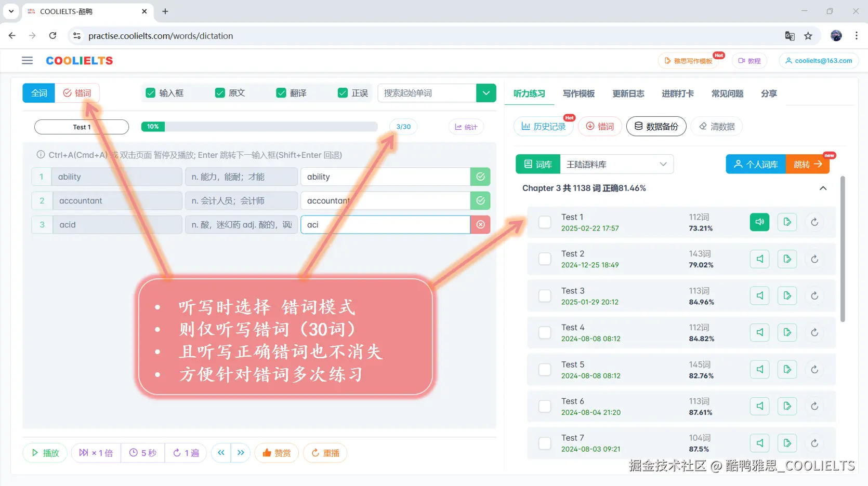The image size is (868, 486).
Task: Play Test 5 audio speaker icon
Action: pyautogui.click(x=759, y=369)
